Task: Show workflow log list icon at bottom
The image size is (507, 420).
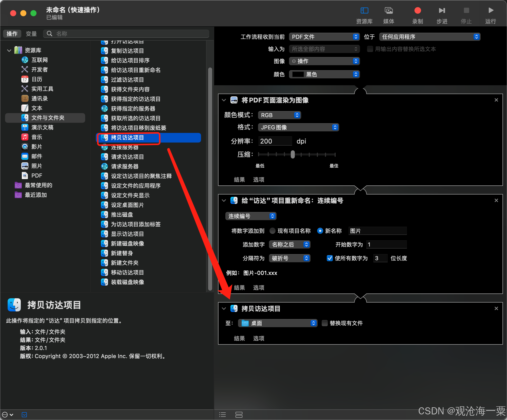Action: coord(223,415)
